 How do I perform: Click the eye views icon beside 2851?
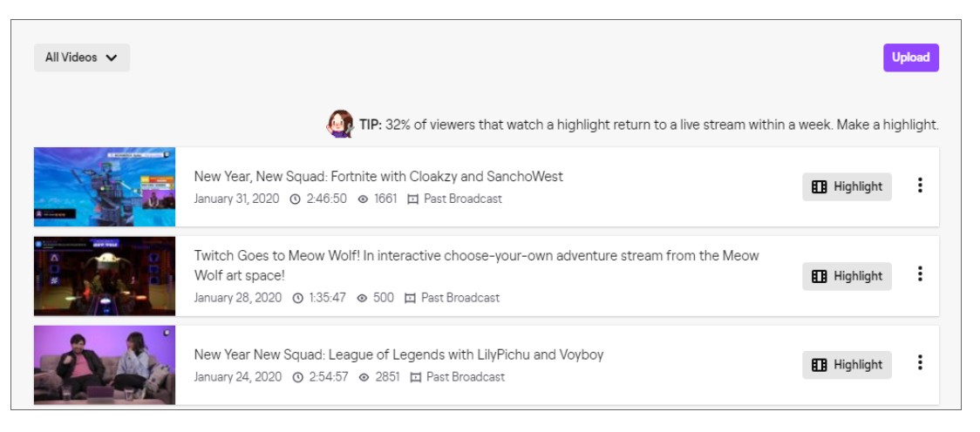point(364,377)
